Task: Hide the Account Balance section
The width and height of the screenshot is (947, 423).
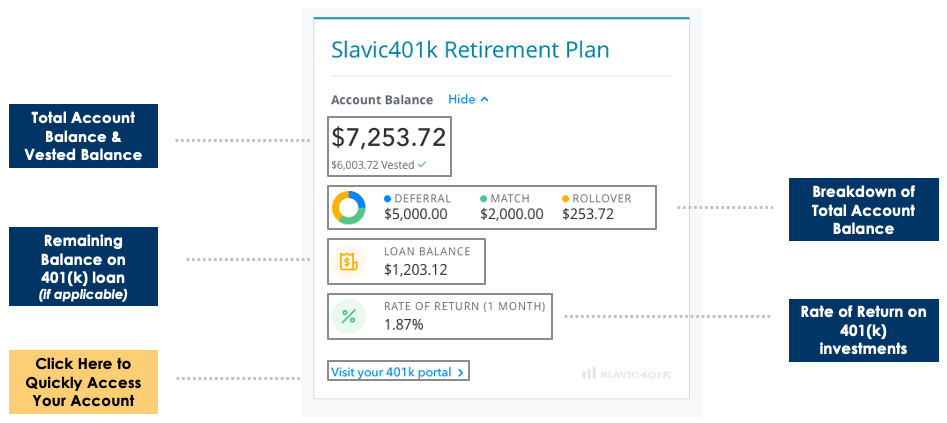Action: click(461, 100)
